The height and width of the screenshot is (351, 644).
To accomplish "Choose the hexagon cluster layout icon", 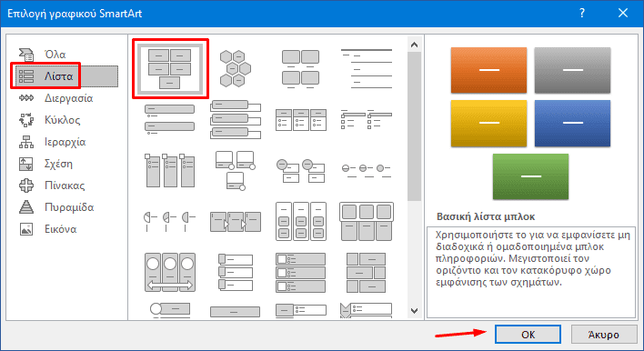I will (235, 68).
